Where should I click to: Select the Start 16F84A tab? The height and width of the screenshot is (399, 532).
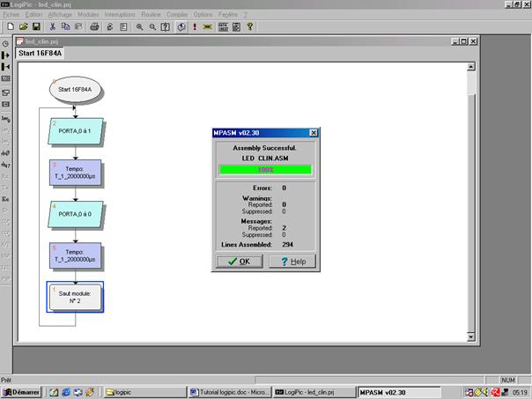41,54
